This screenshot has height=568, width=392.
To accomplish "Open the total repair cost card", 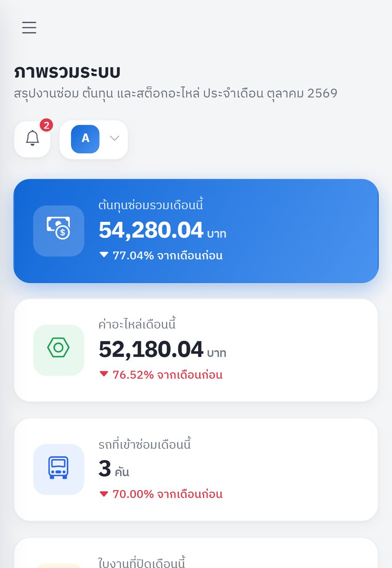I will click(196, 231).
